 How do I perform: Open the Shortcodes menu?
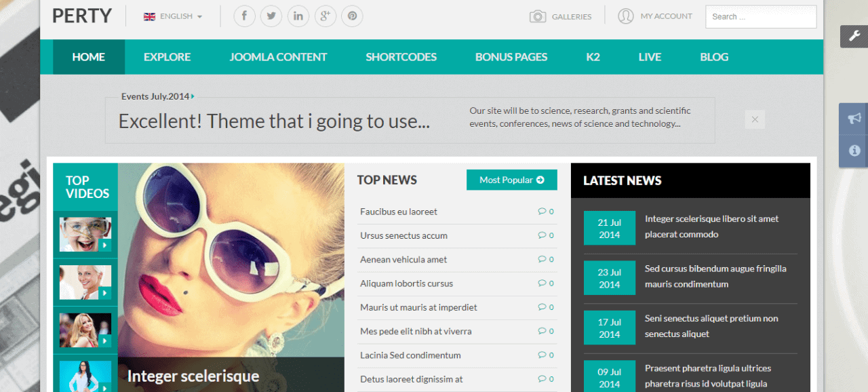coord(401,57)
